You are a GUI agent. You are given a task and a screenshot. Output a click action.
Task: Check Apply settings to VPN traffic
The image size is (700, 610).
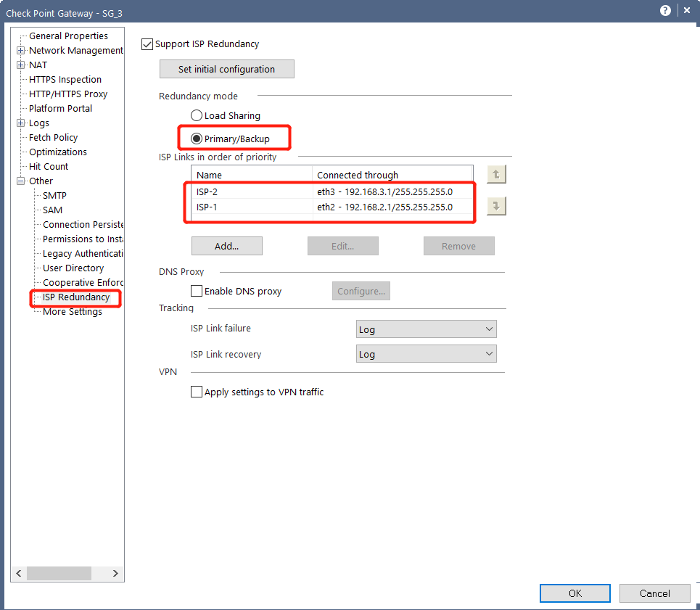coord(196,392)
